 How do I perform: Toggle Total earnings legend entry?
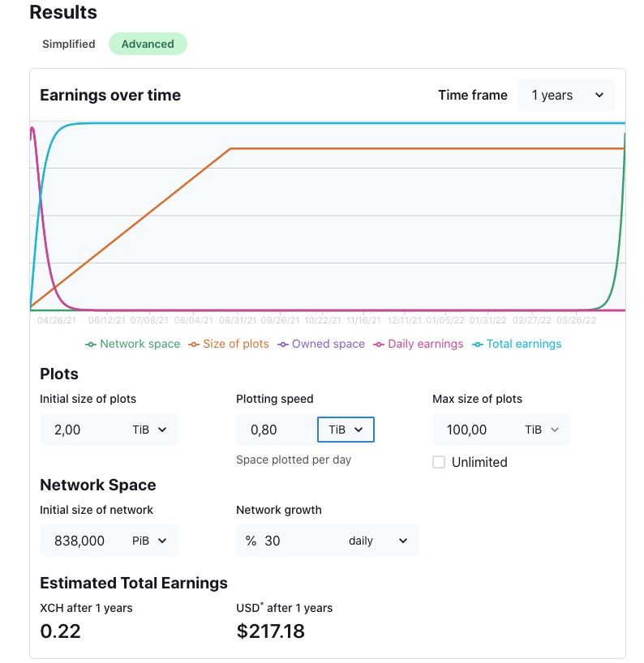click(517, 344)
